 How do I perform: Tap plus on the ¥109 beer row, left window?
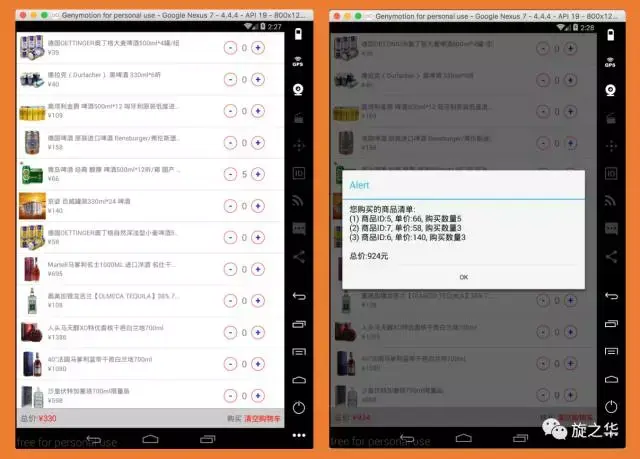tap(258, 111)
